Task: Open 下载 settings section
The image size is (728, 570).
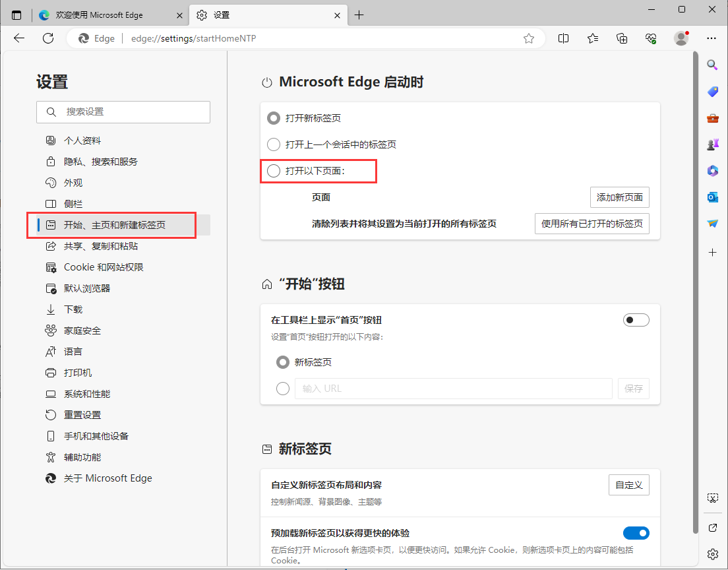Action: coord(123,309)
